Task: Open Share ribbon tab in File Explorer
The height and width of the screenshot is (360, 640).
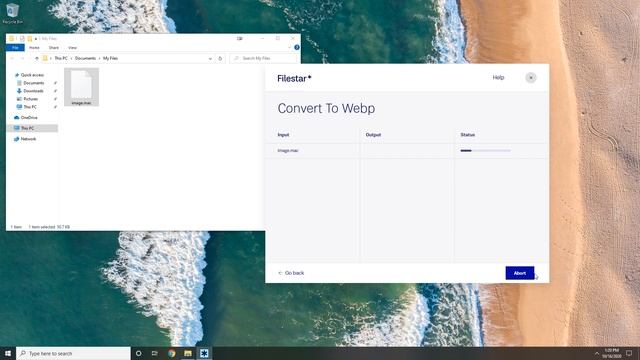Action: pos(54,48)
